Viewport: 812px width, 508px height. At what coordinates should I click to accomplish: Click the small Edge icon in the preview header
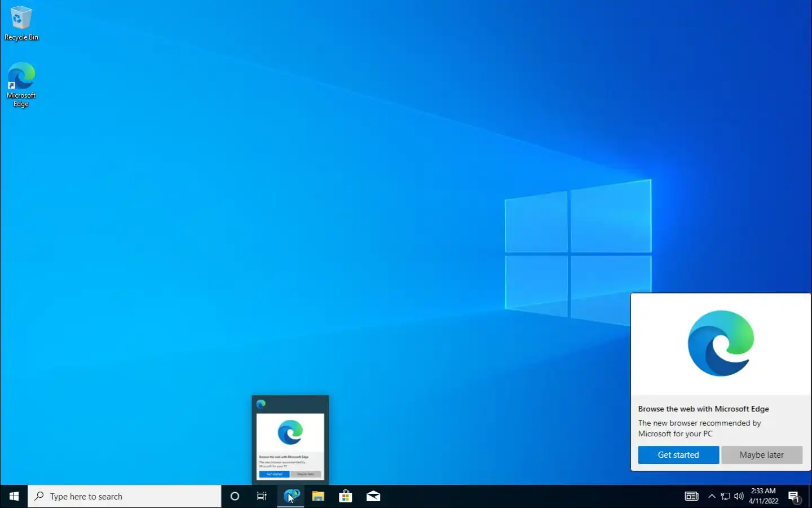261,404
